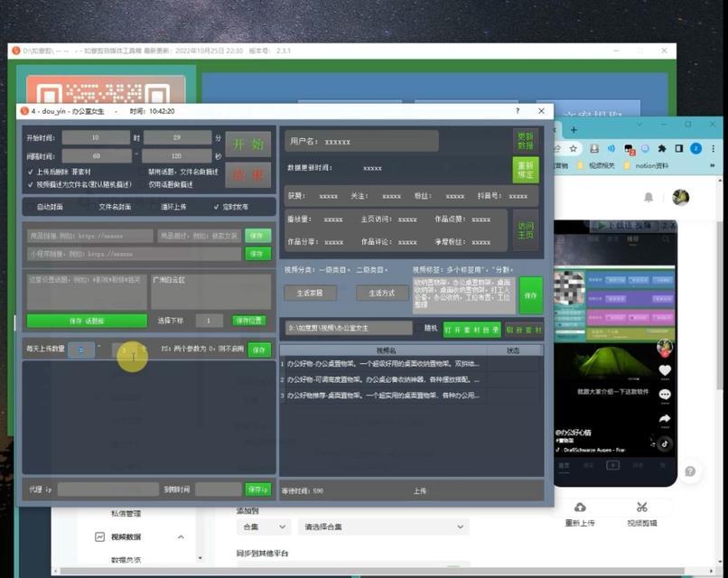Click the 打开素材目录 button
The height and width of the screenshot is (578, 728).
pos(471,330)
